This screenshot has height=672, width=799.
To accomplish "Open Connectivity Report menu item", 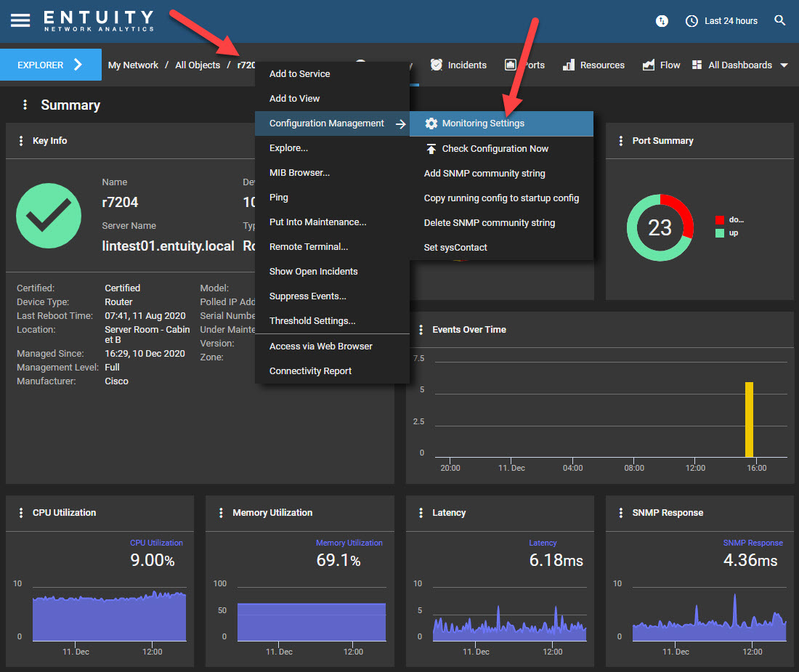I will pyautogui.click(x=332, y=371).
